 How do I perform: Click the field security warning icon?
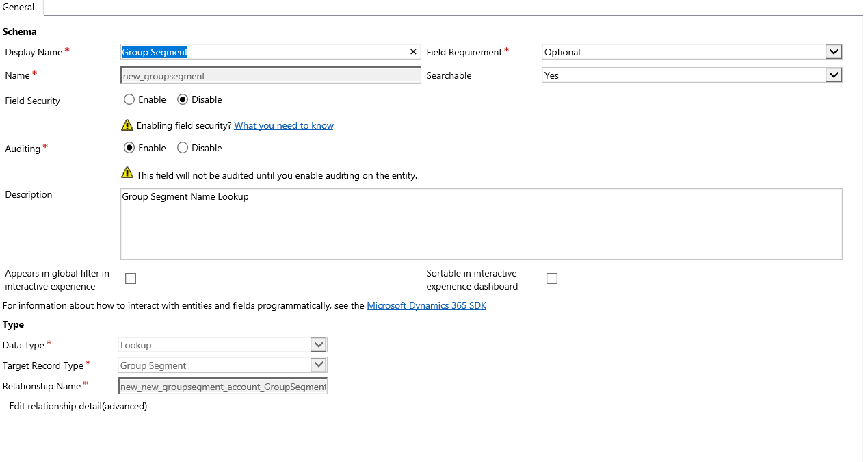pos(127,125)
